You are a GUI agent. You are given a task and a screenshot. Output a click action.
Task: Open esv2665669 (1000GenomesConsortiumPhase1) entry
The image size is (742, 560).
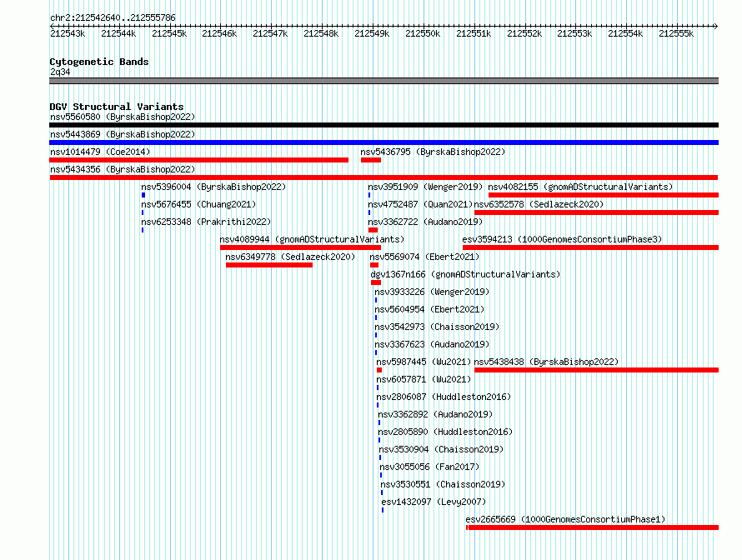pos(565,519)
